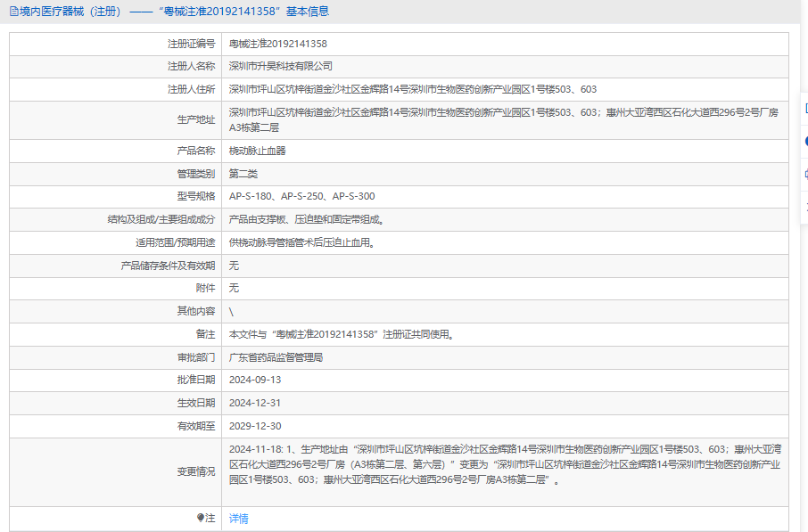Screen dimensions: 808x532
Task: Select 无 in the 附件 row
Action: pos(234,288)
